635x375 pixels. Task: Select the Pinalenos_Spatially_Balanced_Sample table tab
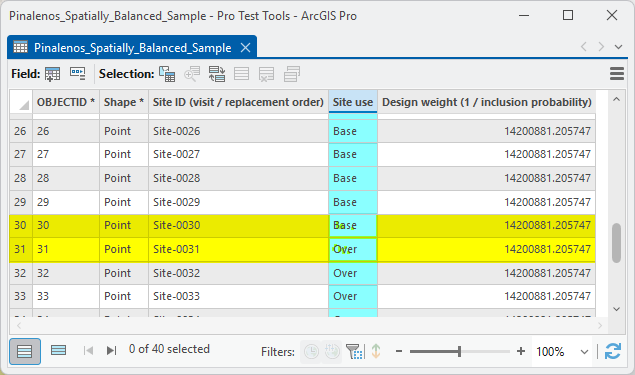point(132,48)
